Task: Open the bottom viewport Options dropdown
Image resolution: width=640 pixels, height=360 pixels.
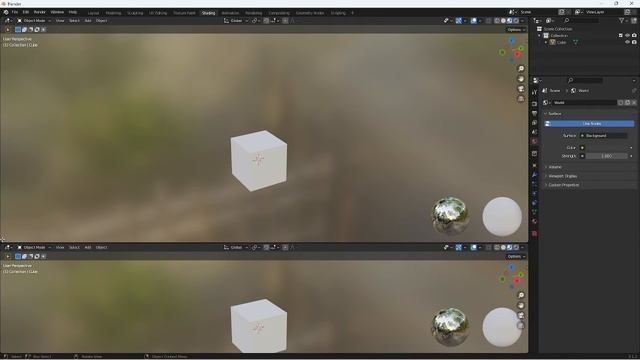Action: click(x=516, y=256)
